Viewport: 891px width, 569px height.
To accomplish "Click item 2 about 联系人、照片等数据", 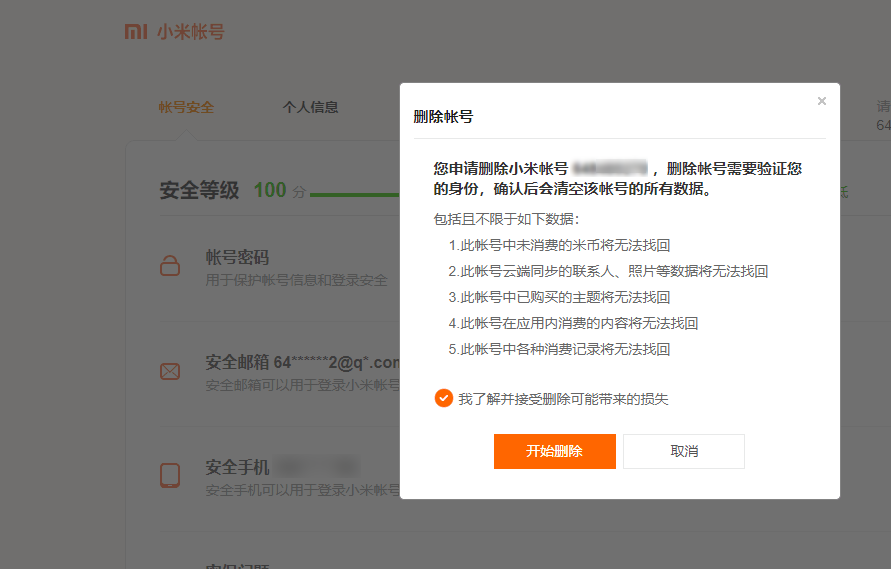I will tap(608, 271).
